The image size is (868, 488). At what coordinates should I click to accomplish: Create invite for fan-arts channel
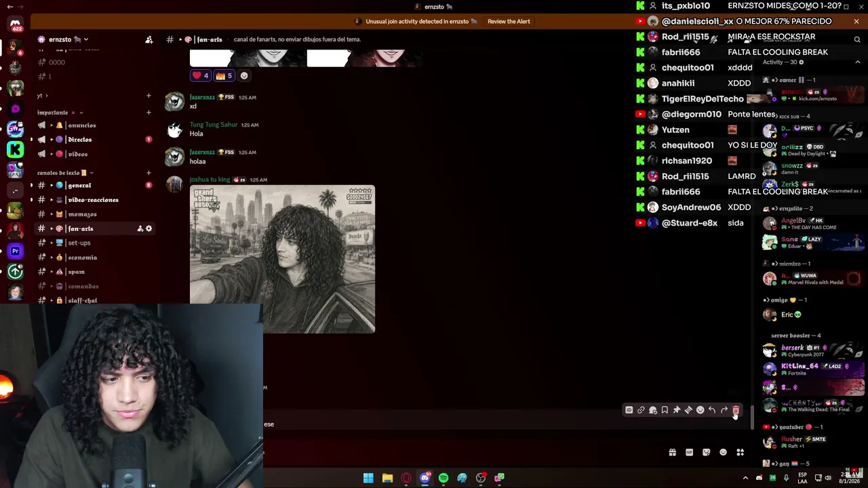[140, 228]
